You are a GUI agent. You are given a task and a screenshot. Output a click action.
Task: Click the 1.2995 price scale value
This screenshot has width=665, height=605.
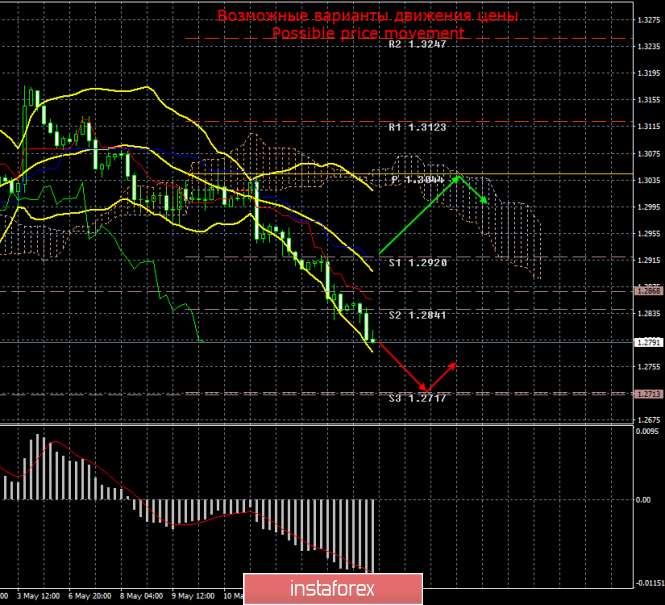coord(649,207)
